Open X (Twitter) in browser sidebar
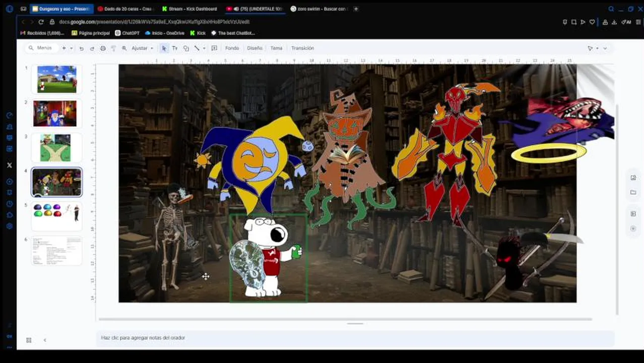644x363 pixels. (x=9, y=165)
